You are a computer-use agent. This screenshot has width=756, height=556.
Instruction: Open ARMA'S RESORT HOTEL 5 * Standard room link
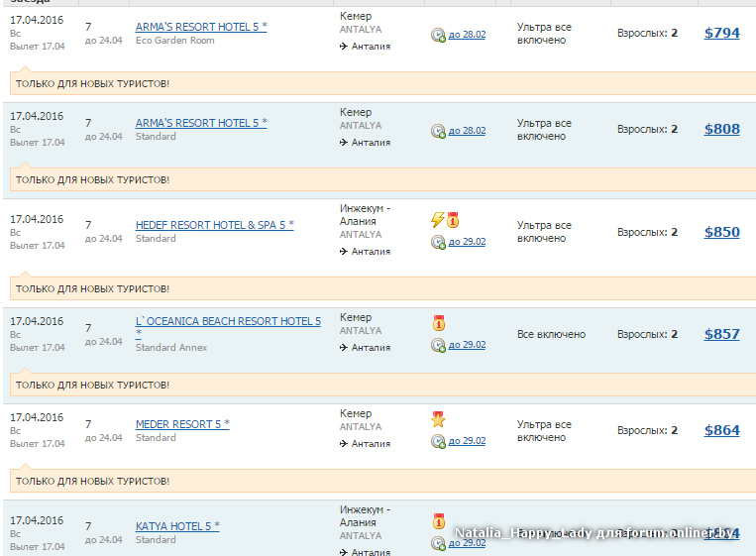(201, 123)
